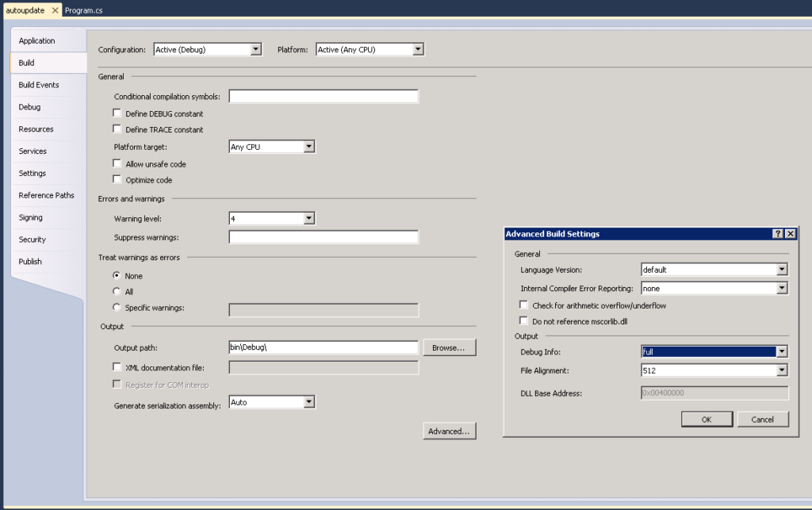812x510 pixels.
Task: Enable Define DEBUG constant checkbox
Action: click(x=118, y=113)
